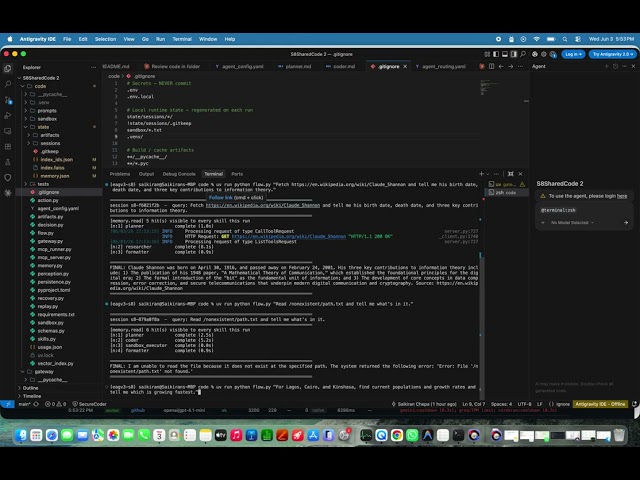Send the agent message with arrow button

[x=626, y=222]
